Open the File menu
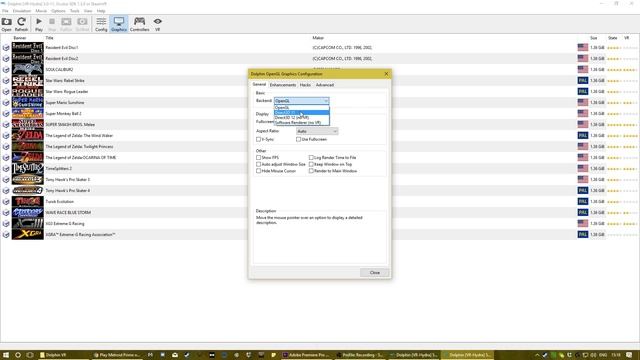 [x=5, y=11]
